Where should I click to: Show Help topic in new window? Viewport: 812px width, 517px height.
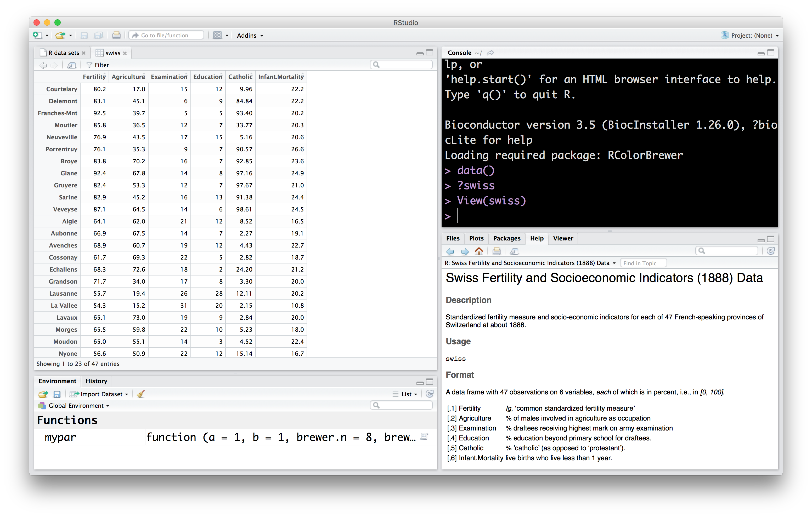click(514, 251)
